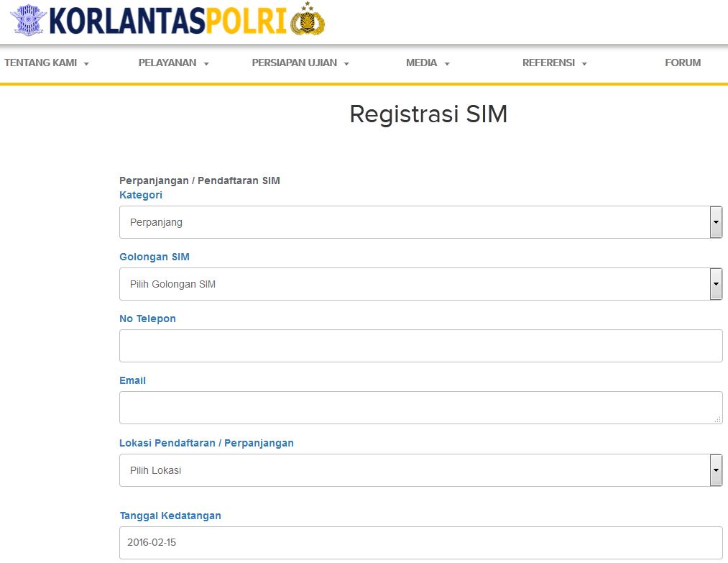
Task: Expand the chevron next to TENTANG KAMI
Action: pyautogui.click(x=87, y=63)
